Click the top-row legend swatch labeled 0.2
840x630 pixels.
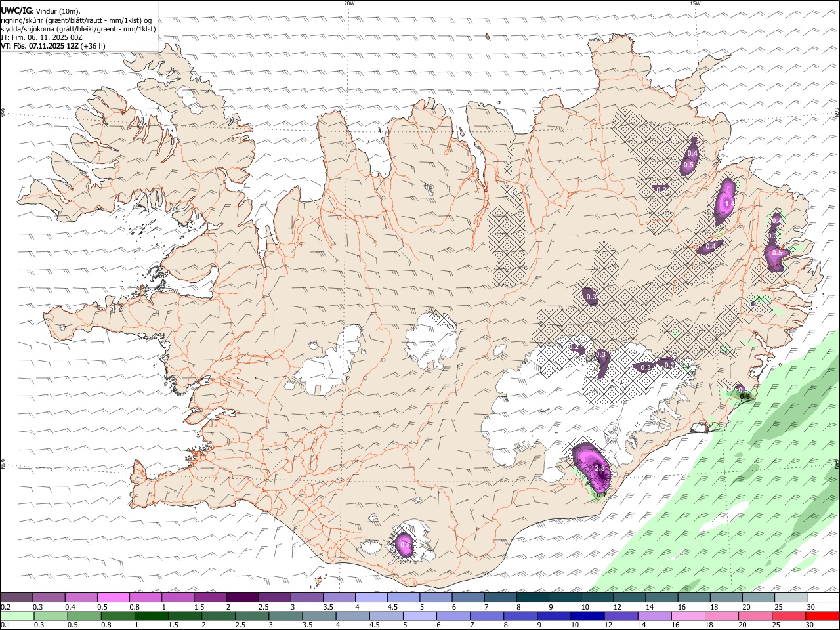point(17,597)
